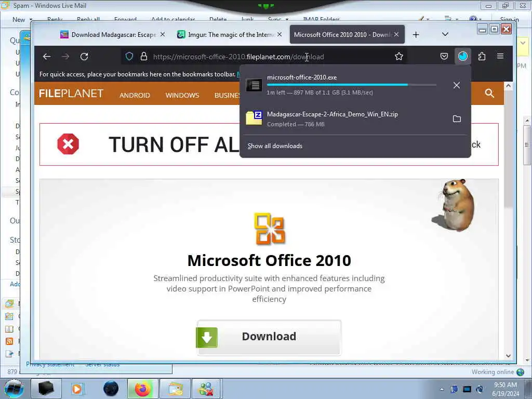
Task: Open the WINDOWS category on FilePlanet
Action: (182, 96)
